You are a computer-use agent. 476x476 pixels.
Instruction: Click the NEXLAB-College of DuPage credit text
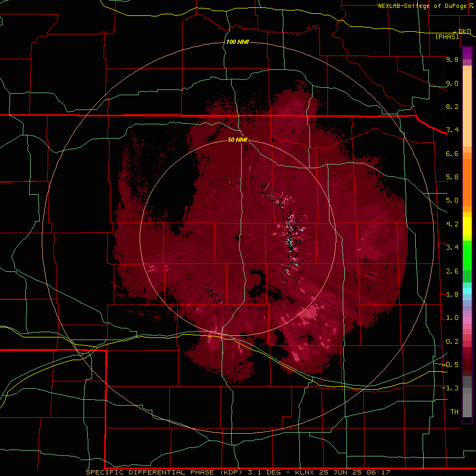pos(423,6)
